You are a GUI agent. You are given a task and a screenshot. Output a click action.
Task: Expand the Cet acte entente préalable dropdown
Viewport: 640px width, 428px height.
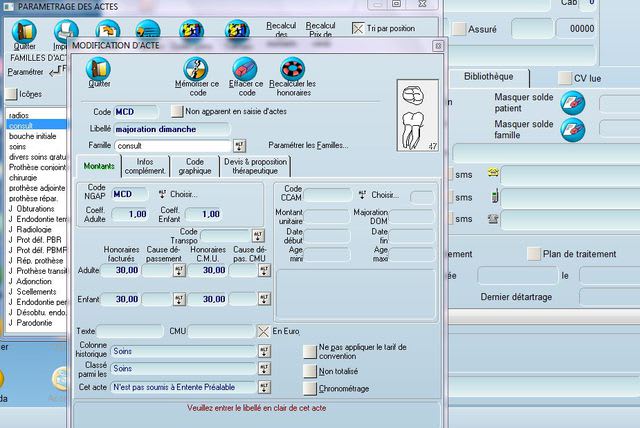click(264, 387)
